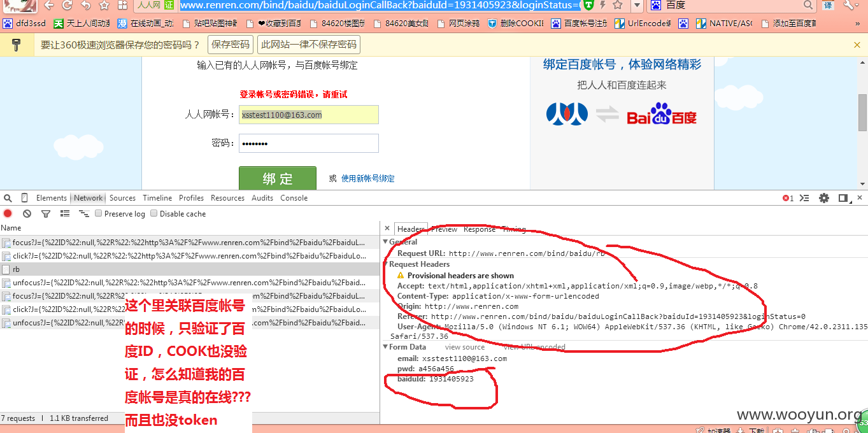Click the view source link in Form Data
The image size is (868, 433).
tap(465, 347)
